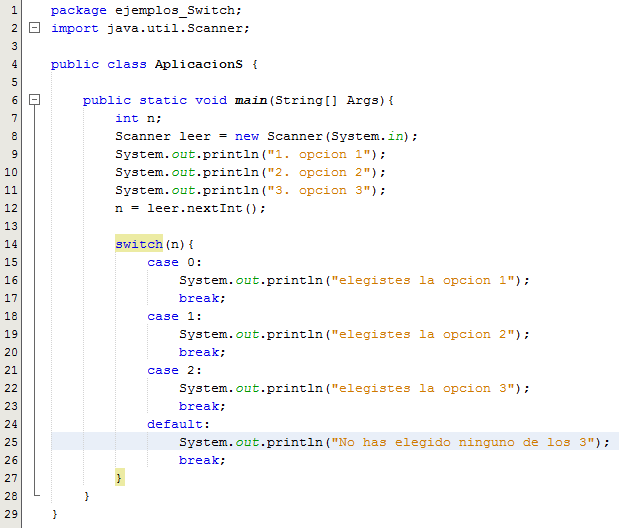Click 'static' keyword on line 6
The height and width of the screenshot is (528, 619).
(163, 100)
